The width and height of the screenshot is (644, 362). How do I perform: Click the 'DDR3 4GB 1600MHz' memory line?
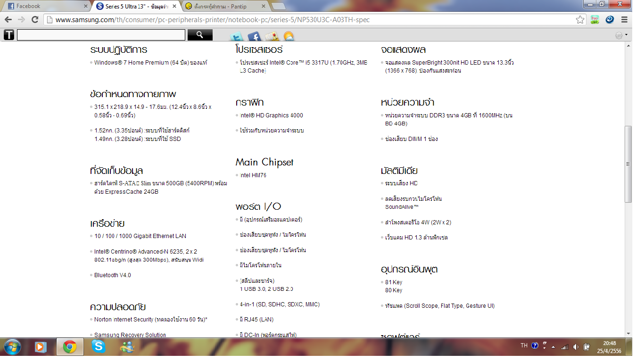(x=449, y=119)
